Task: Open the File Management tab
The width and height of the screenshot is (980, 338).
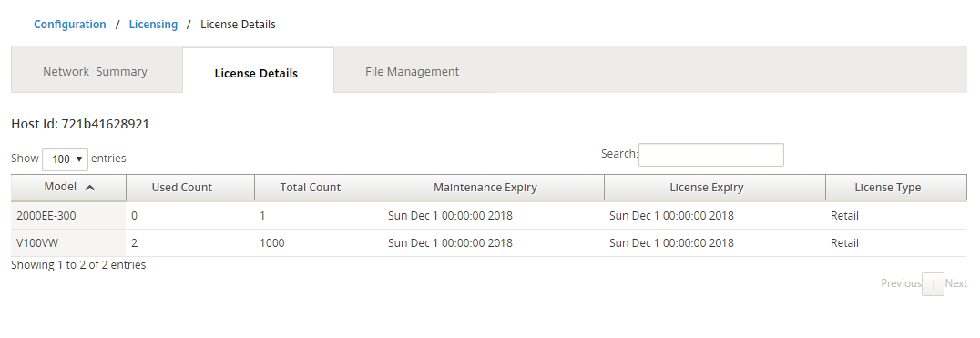Action: pyautogui.click(x=412, y=71)
